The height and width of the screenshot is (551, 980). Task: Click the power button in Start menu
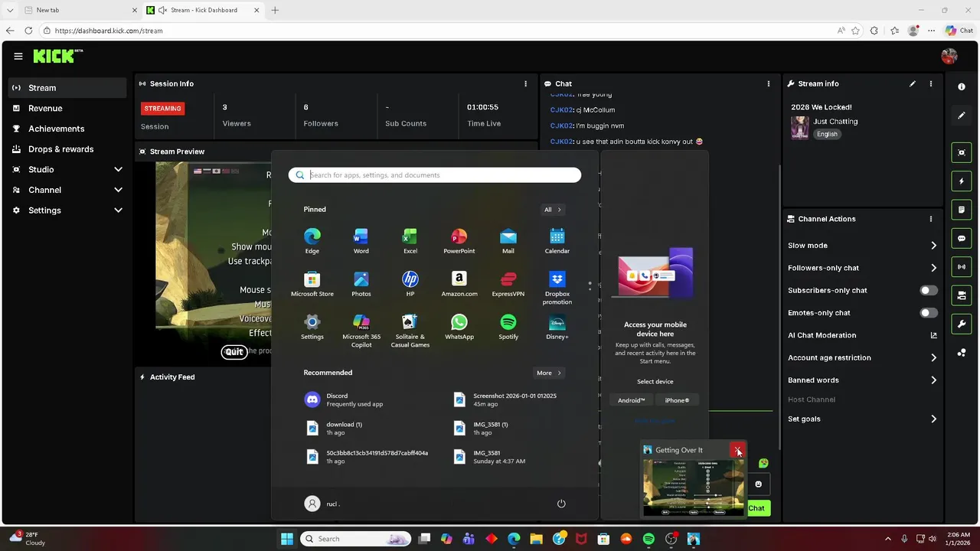point(561,504)
